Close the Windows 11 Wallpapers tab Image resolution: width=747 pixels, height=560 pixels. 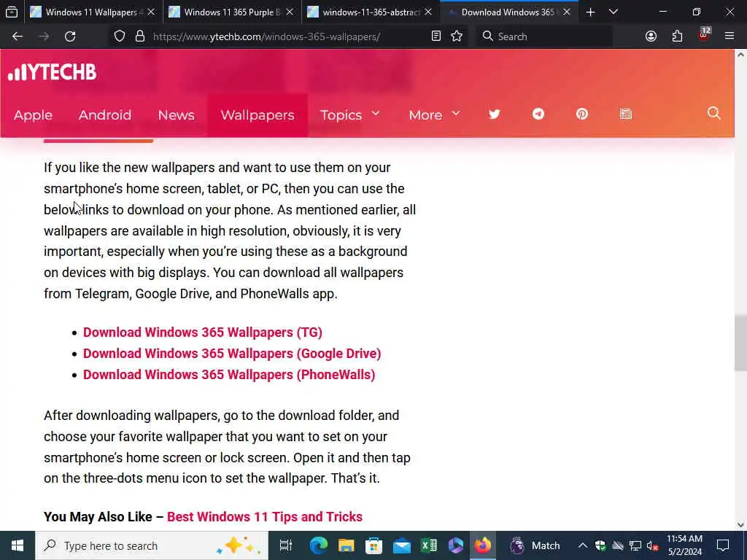pyautogui.click(x=151, y=12)
